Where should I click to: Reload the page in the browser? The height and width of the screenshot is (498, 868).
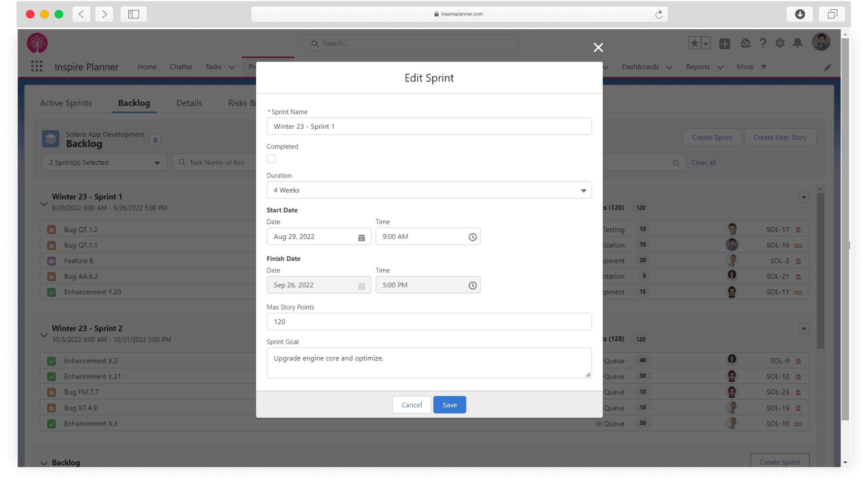tap(659, 14)
